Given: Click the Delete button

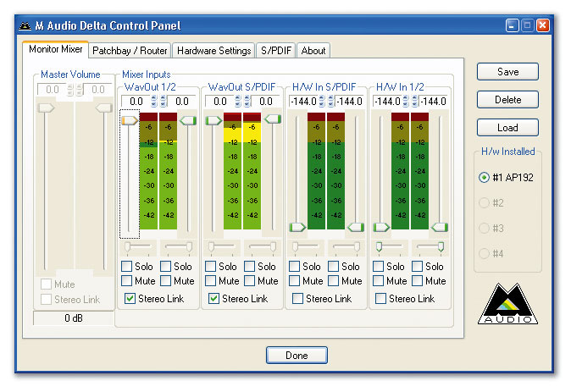Looking at the screenshot, I should pos(507,100).
